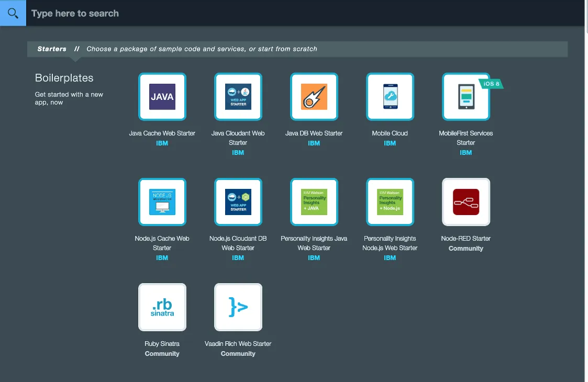Open the Node-RED Starter tile
The image size is (588, 382).
tap(465, 202)
